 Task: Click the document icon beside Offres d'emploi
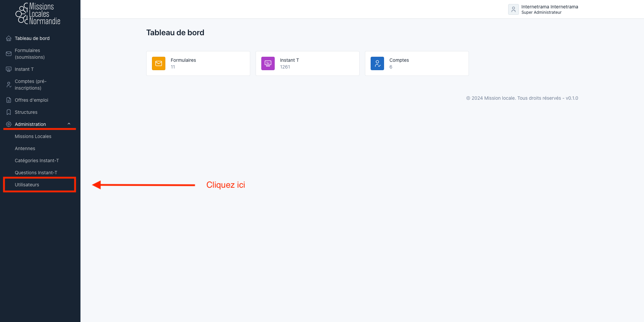[9, 100]
